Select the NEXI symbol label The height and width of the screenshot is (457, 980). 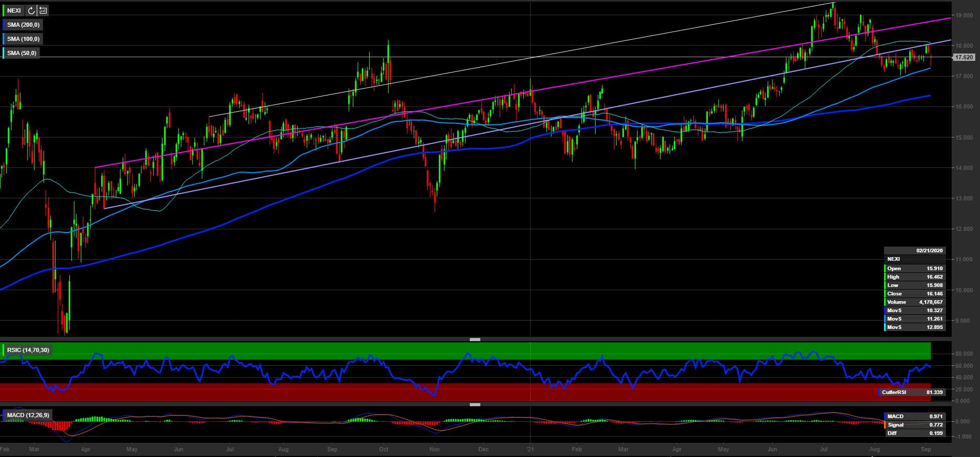(x=14, y=10)
